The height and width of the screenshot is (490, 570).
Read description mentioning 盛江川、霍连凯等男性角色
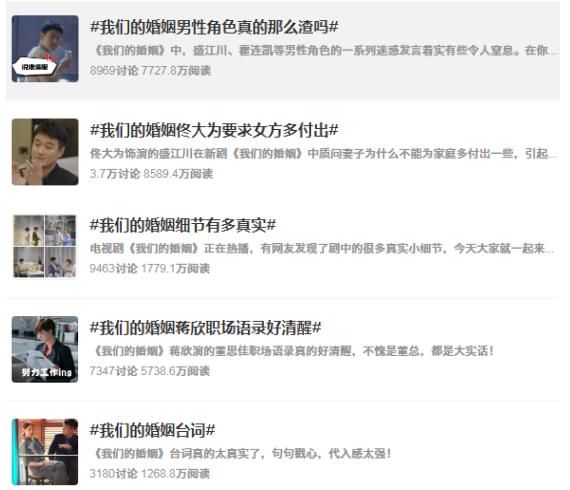[x=324, y=50]
